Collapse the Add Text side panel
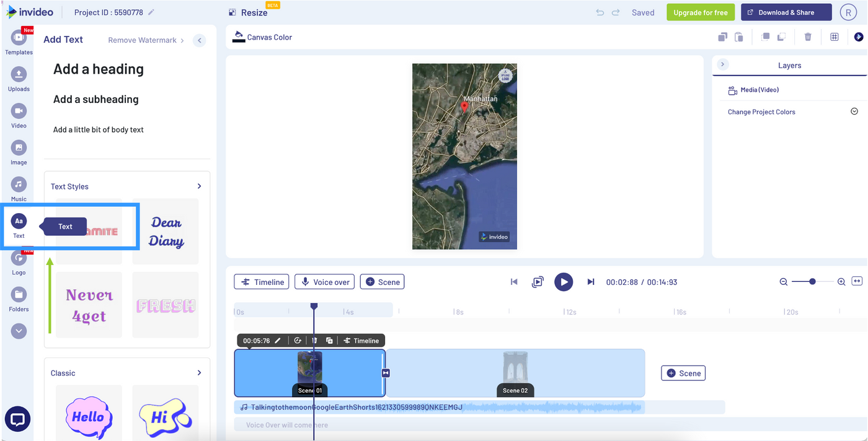868x441 pixels. click(199, 40)
